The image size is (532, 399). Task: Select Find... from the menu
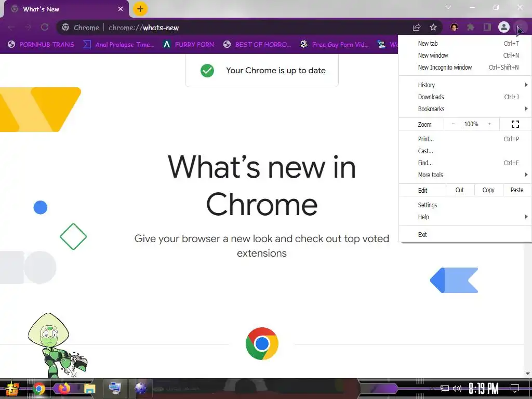click(465, 163)
